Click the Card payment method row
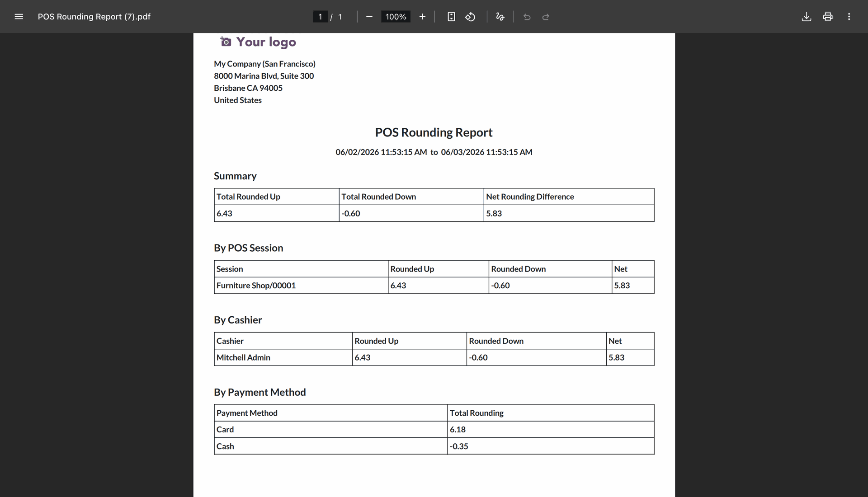Screen dimensions: 868x497 click(434, 430)
